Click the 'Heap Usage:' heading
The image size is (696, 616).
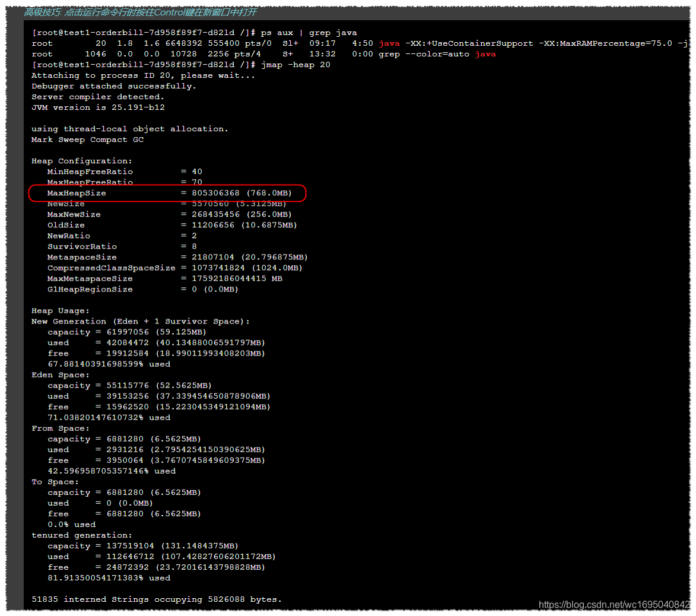(x=61, y=310)
